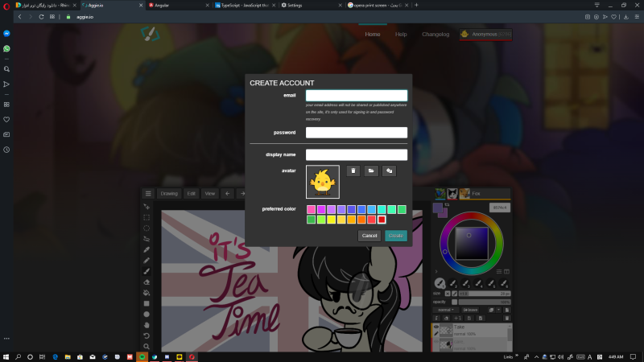644x362 pixels.
Task: Select the zoom magnifier tool
Action: 147,347
